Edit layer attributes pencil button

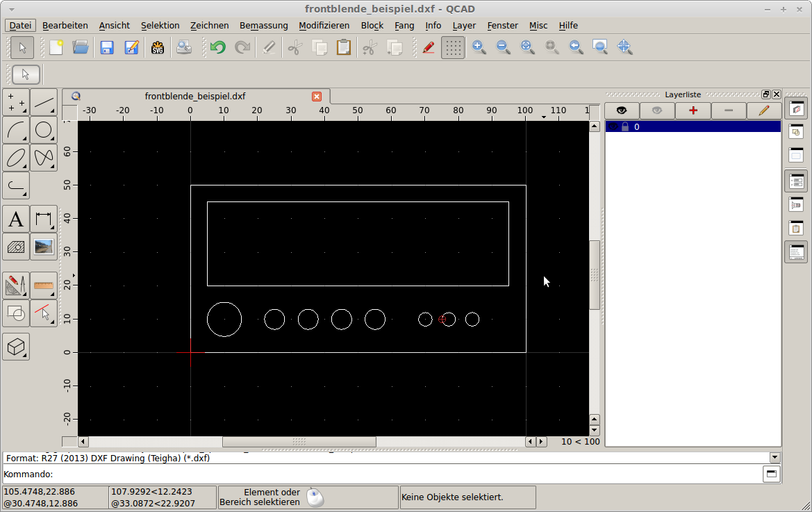click(764, 110)
